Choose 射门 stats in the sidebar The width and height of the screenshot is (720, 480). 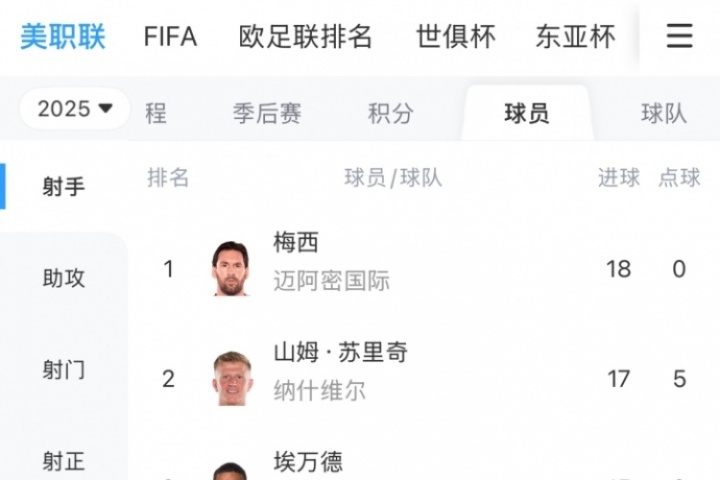point(64,370)
